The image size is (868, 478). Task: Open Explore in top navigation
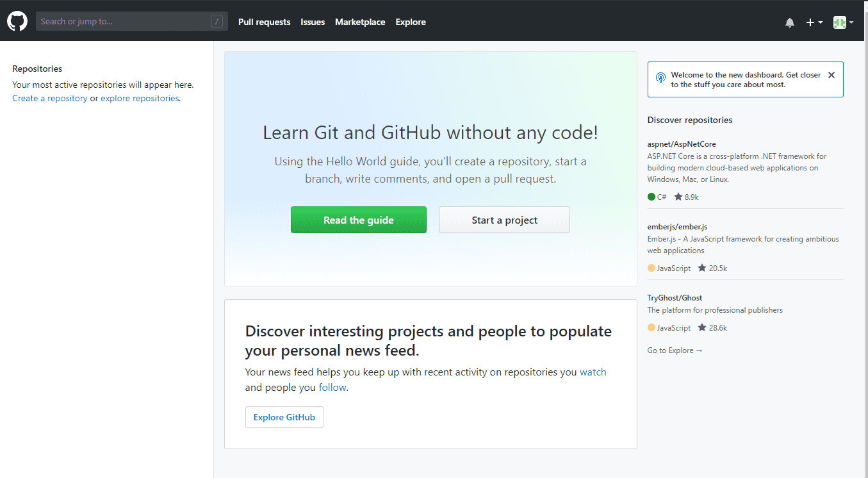[x=411, y=22]
